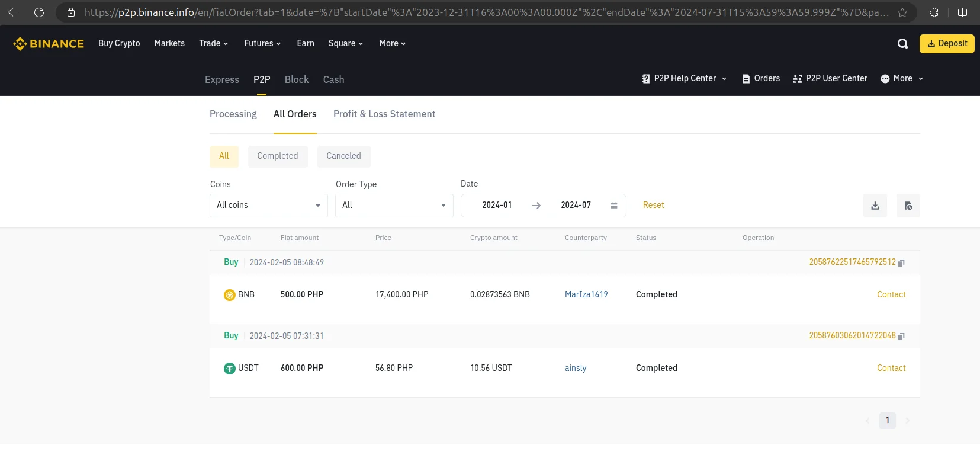Click the 56.80 PHP price
The image size is (980, 461).
coord(394,368)
